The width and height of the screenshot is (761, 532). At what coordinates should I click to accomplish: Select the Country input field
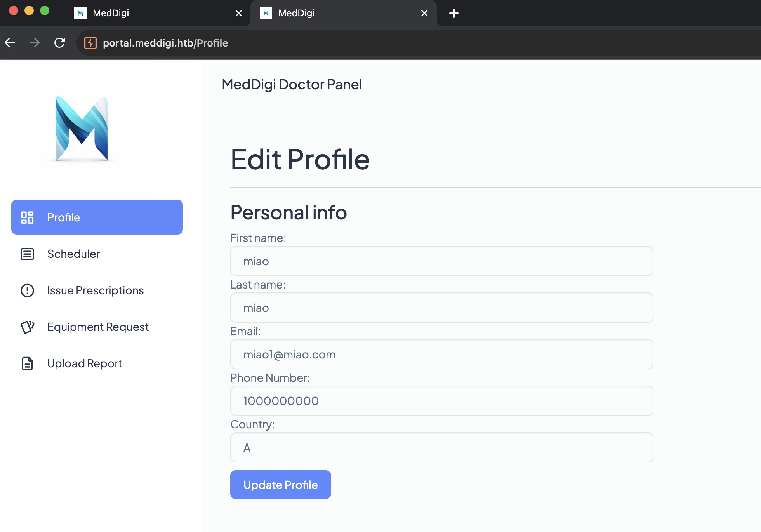(x=441, y=448)
